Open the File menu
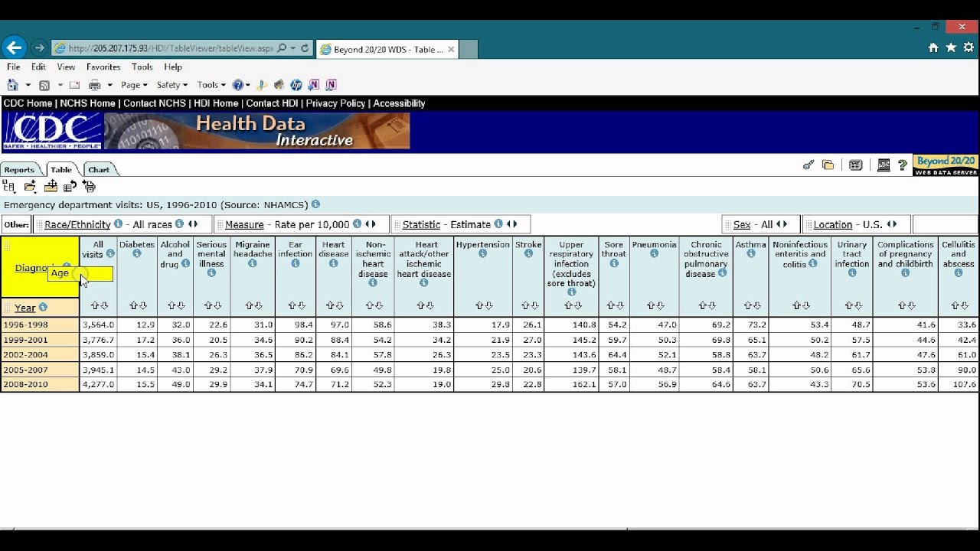This screenshot has height=551, width=980. click(x=14, y=67)
